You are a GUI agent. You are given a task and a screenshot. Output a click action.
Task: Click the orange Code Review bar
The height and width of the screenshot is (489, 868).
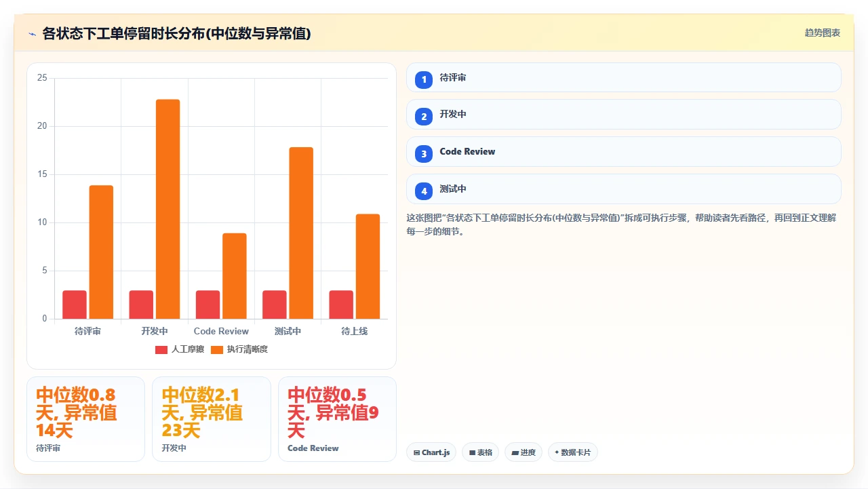235,276
